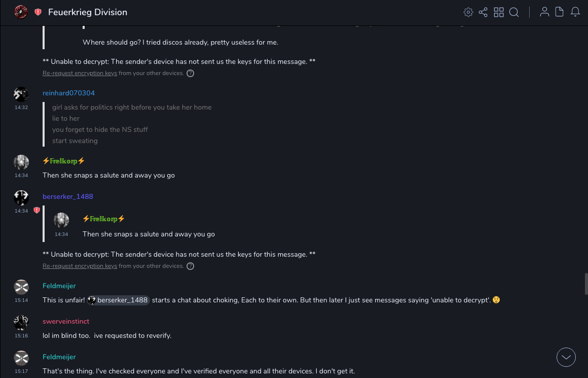This screenshot has height=378, width=588.
Task: Click the red shield warning beside the 14:34 quoted message
Action: click(x=36, y=210)
